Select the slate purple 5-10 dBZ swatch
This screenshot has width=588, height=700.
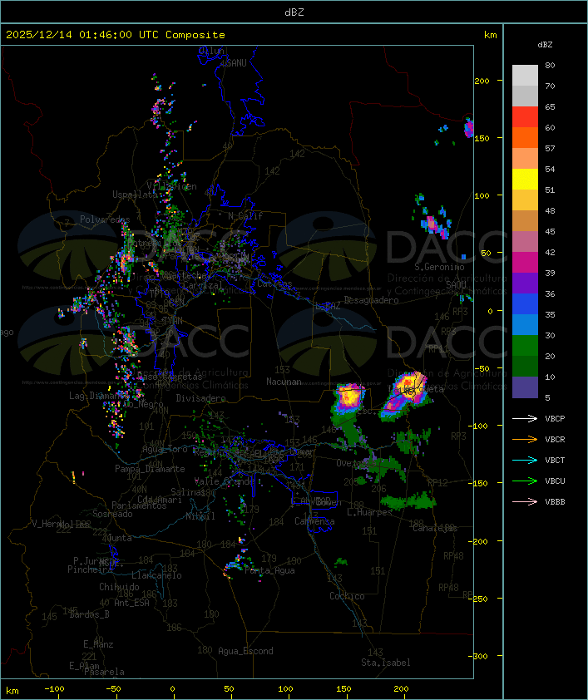pos(525,387)
